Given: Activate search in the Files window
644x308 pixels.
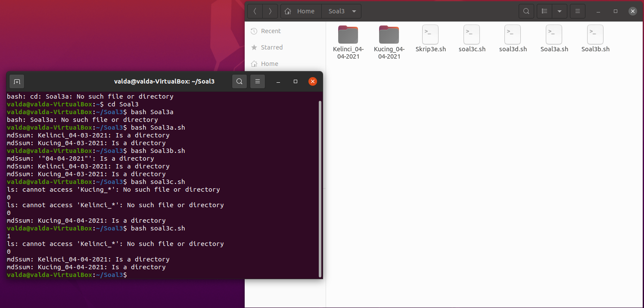Looking at the screenshot, I should (526, 11).
